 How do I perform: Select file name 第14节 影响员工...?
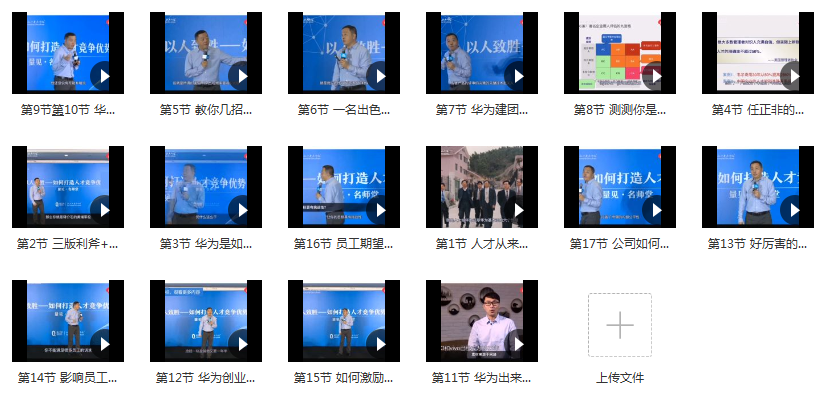(x=68, y=378)
